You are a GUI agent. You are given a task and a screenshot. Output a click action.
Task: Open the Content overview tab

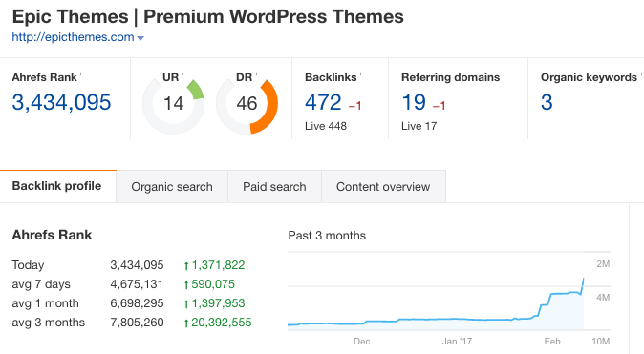click(383, 187)
